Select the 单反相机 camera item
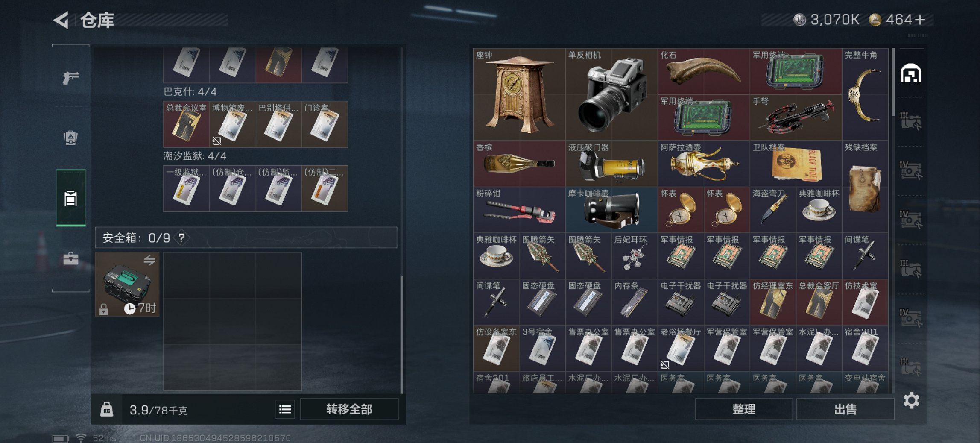The width and height of the screenshot is (980, 443). pos(611,94)
